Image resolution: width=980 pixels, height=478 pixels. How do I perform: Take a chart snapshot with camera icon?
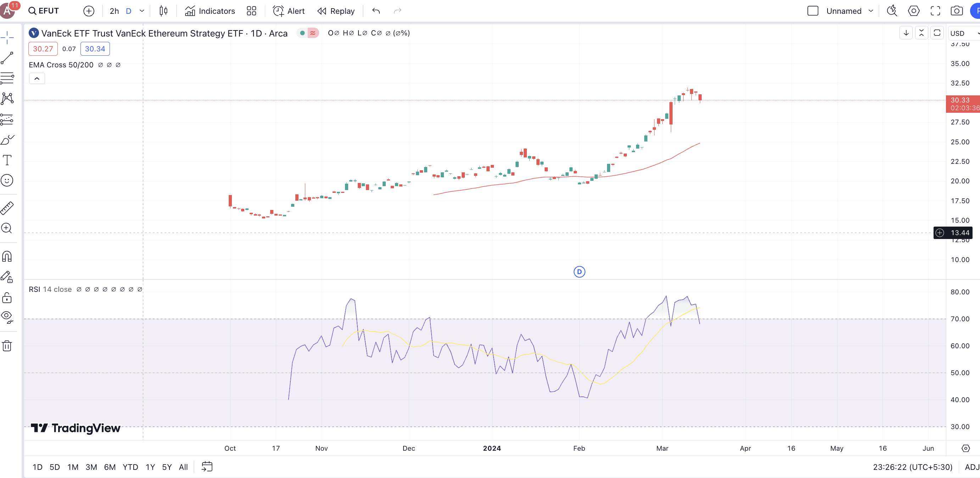(956, 11)
